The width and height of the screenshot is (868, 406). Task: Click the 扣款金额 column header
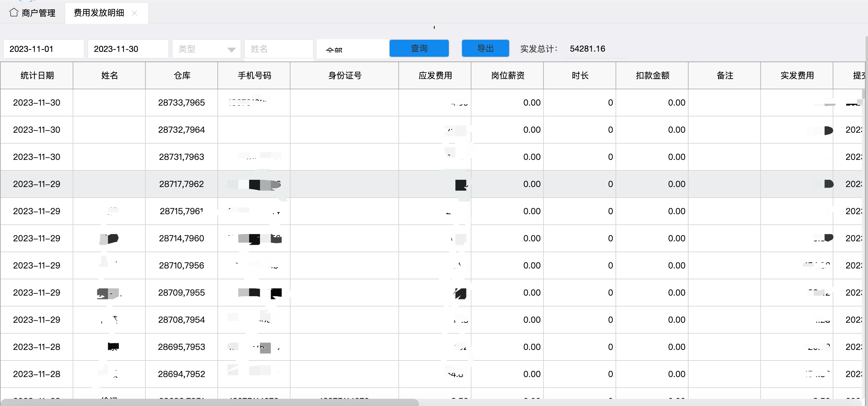click(652, 75)
